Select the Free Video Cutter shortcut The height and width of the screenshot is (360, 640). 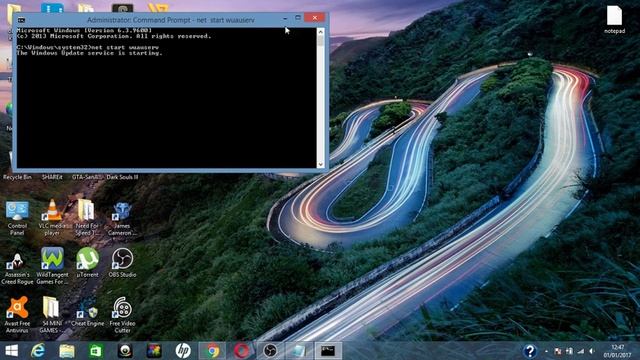tap(122, 315)
